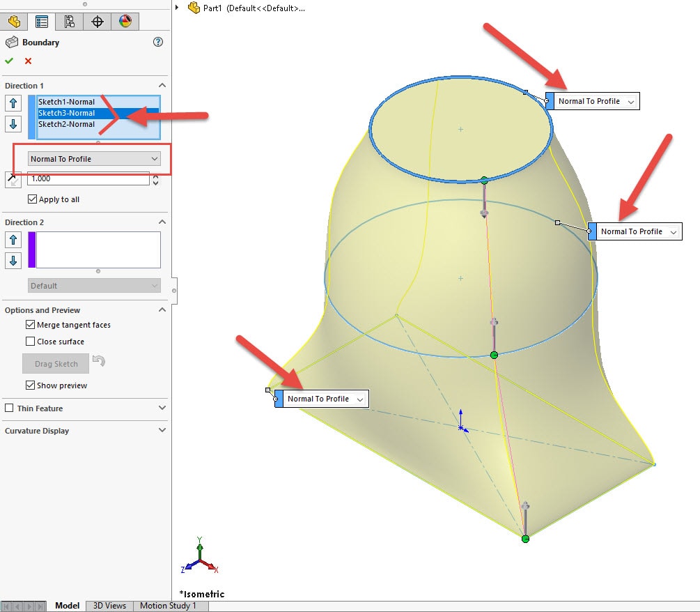The image size is (700, 612).
Task: Toggle Apply to all checkbox
Action: pyautogui.click(x=32, y=199)
